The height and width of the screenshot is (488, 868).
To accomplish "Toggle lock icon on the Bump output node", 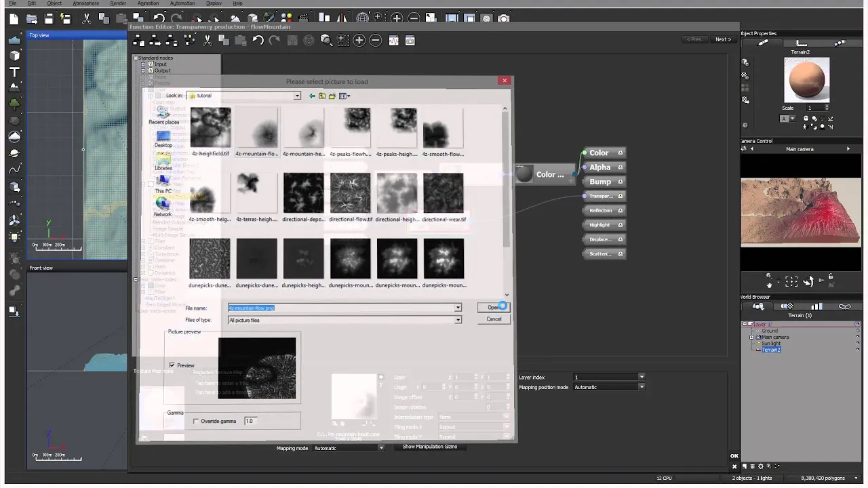I will (x=620, y=182).
